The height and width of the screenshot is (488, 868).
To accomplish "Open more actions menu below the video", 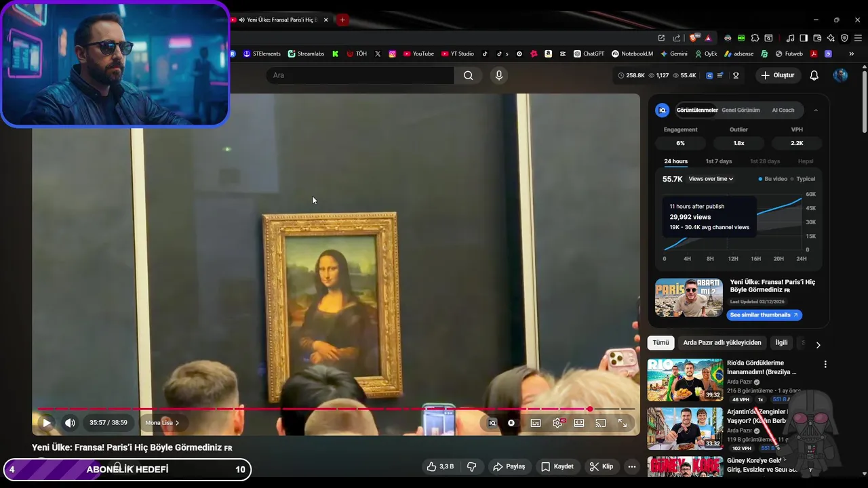I will coord(632,466).
